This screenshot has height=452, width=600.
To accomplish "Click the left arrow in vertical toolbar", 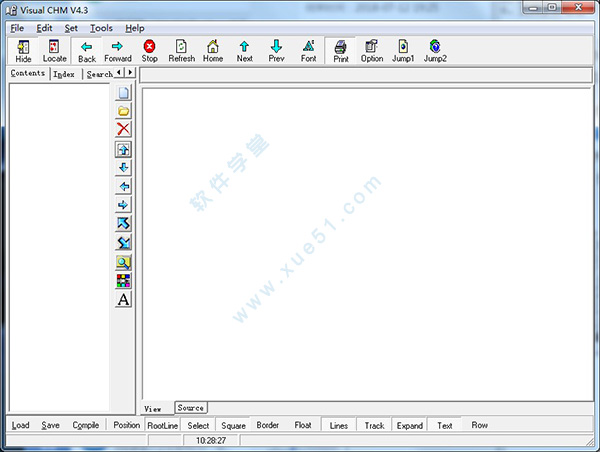I will click(123, 186).
